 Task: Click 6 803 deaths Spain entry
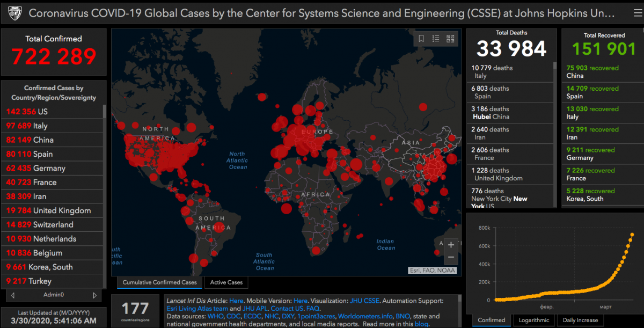click(x=510, y=92)
